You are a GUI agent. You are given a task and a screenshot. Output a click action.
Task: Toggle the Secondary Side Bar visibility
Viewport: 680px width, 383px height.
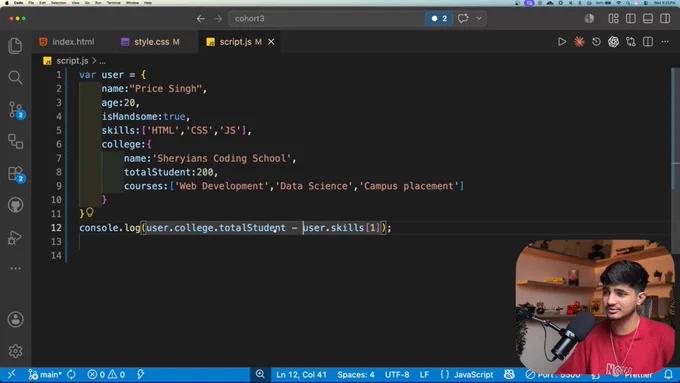tap(665, 18)
